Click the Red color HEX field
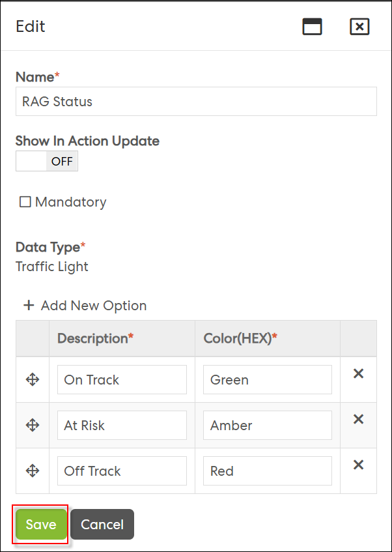 [268, 471]
